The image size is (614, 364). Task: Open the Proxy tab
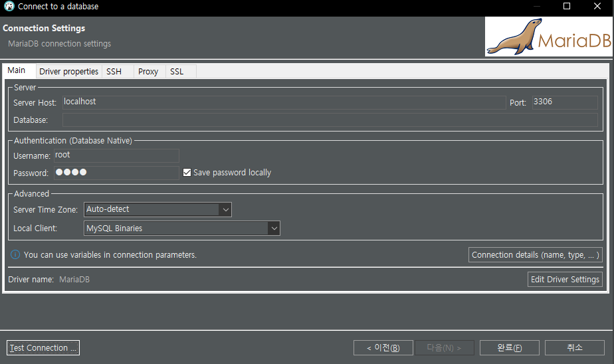click(148, 72)
